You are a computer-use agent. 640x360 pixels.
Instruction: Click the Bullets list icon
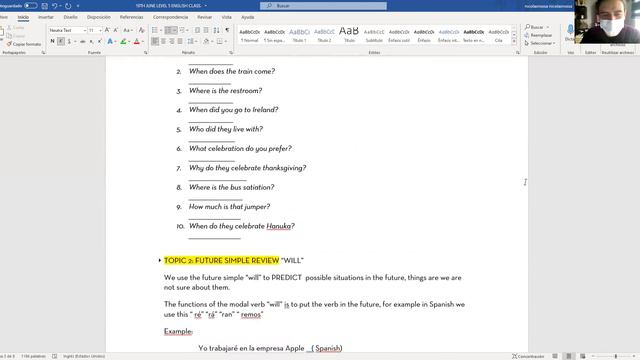click(155, 30)
